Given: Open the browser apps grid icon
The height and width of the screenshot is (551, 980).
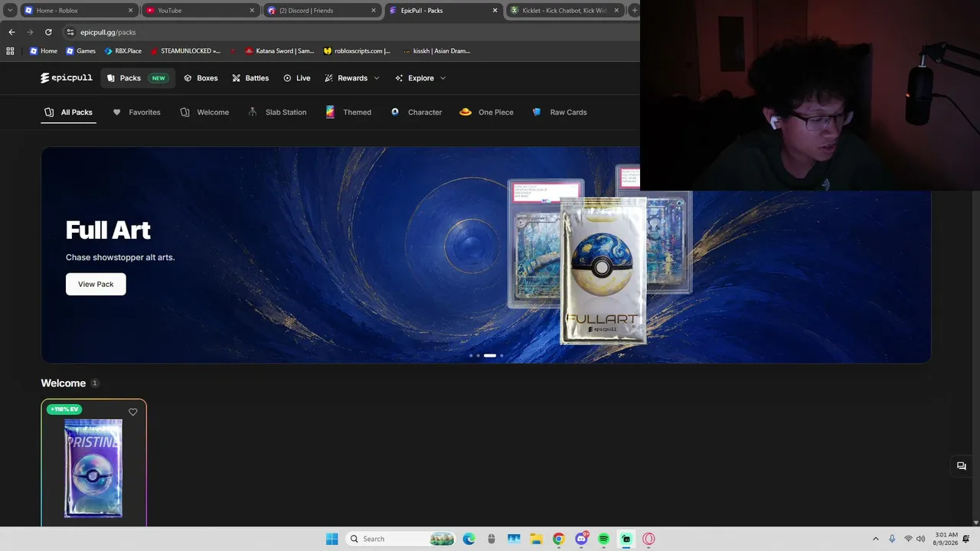Looking at the screenshot, I should pyautogui.click(x=10, y=51).
